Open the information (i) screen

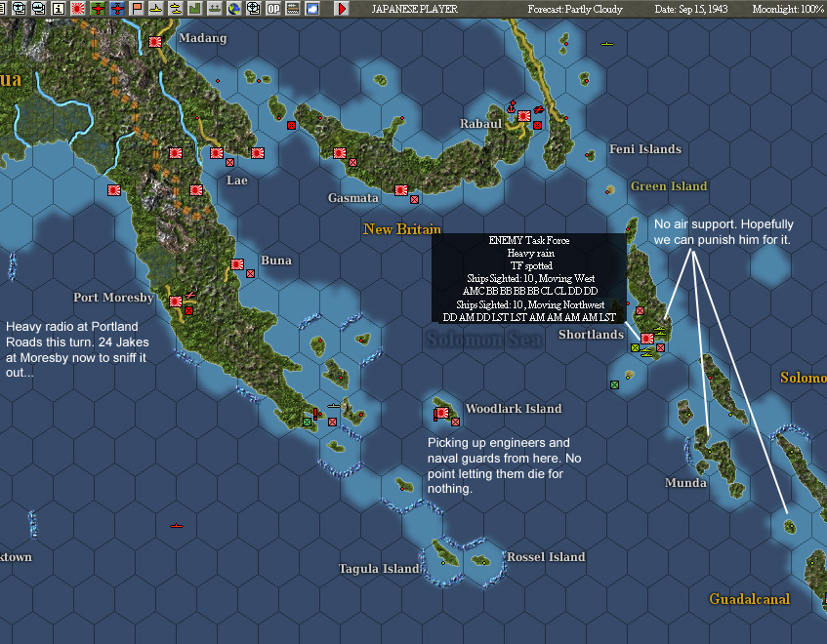point(59,9)
